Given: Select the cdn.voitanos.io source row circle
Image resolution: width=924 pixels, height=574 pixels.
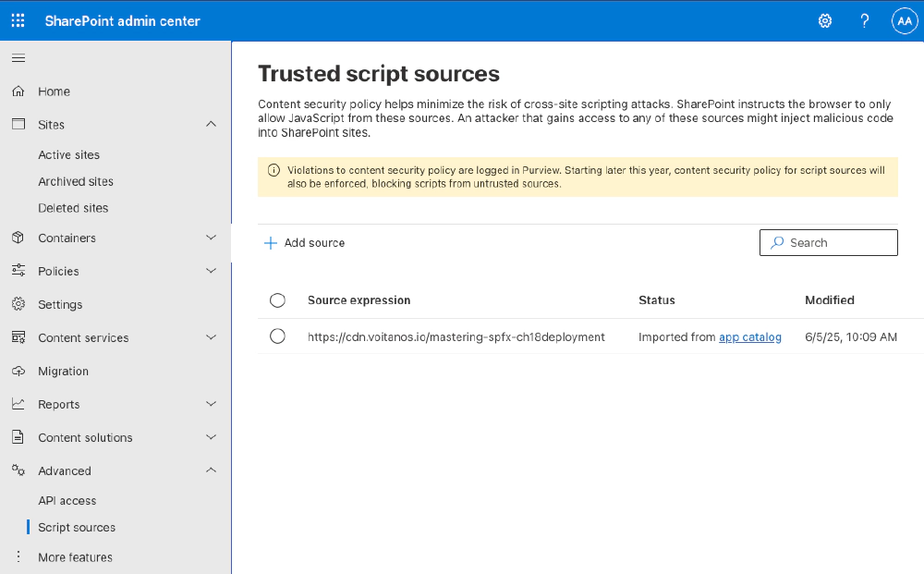Looking at the screenshot, I should click(277, 336).
